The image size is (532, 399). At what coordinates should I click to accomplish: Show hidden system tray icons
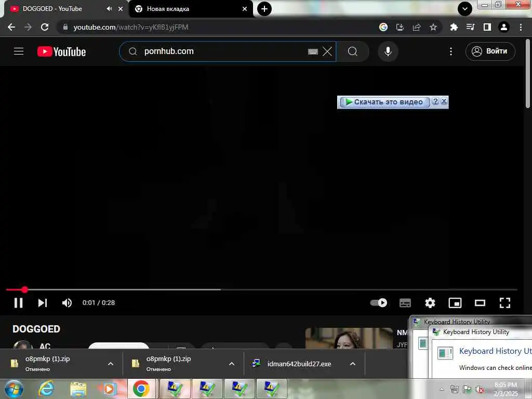coord(442,389)
